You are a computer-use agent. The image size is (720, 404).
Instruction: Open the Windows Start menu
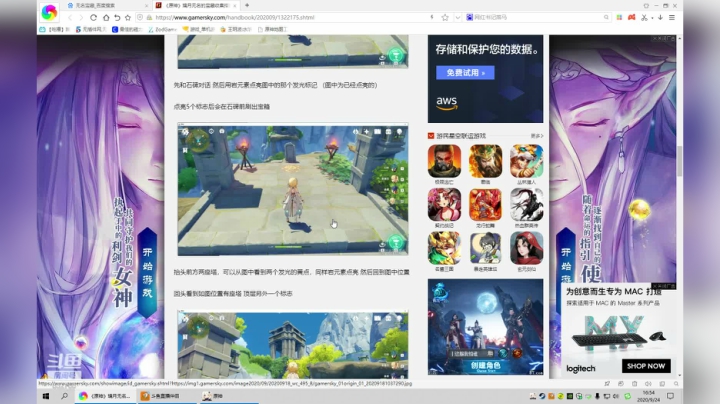(x=45, y=396)
